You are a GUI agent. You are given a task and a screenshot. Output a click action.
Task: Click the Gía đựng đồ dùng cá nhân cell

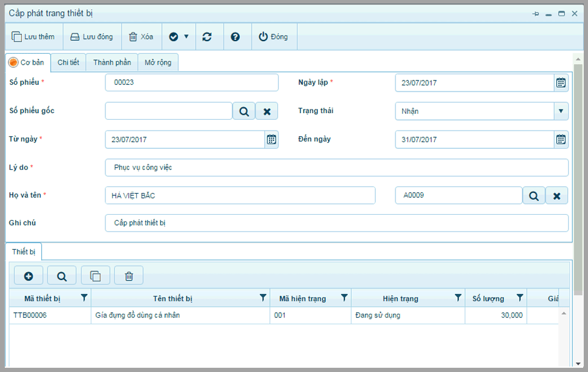(180, 315)
